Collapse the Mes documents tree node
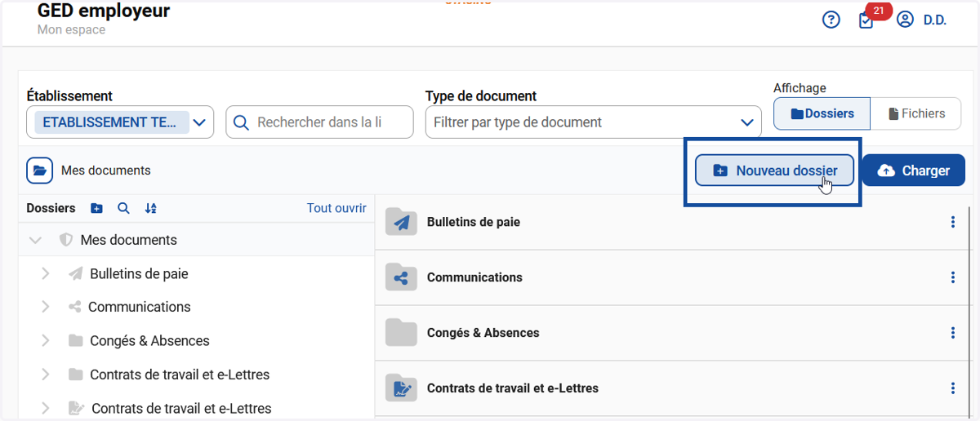The height and width of the screenshot is (421, 980). coord(35,240)
